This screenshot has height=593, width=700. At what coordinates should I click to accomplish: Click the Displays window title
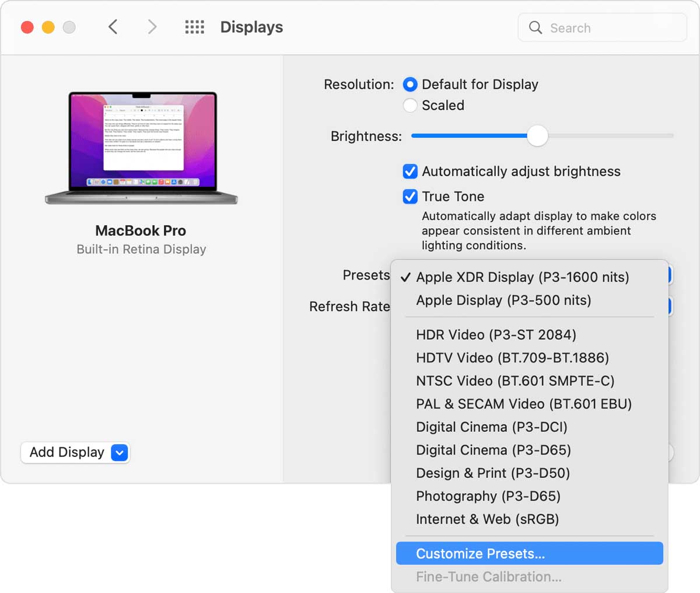click(251, 27)
